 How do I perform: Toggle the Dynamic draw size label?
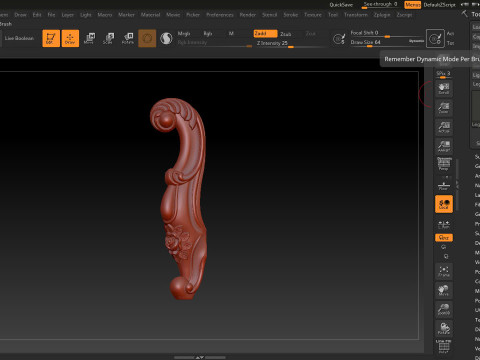(x=416, y=41)
